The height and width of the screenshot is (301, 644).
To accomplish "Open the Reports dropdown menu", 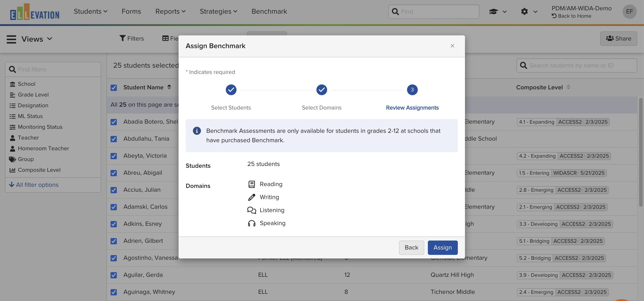I will point(170,11).
